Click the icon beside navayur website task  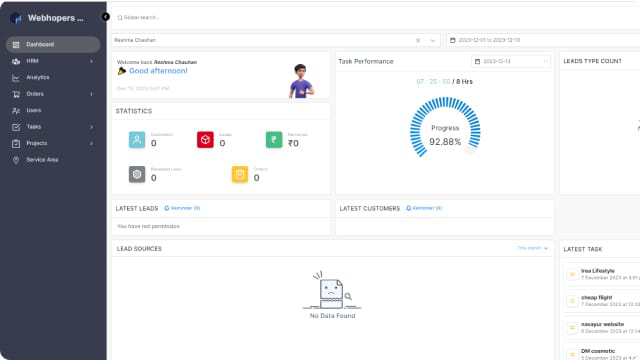tap(572, 328)
